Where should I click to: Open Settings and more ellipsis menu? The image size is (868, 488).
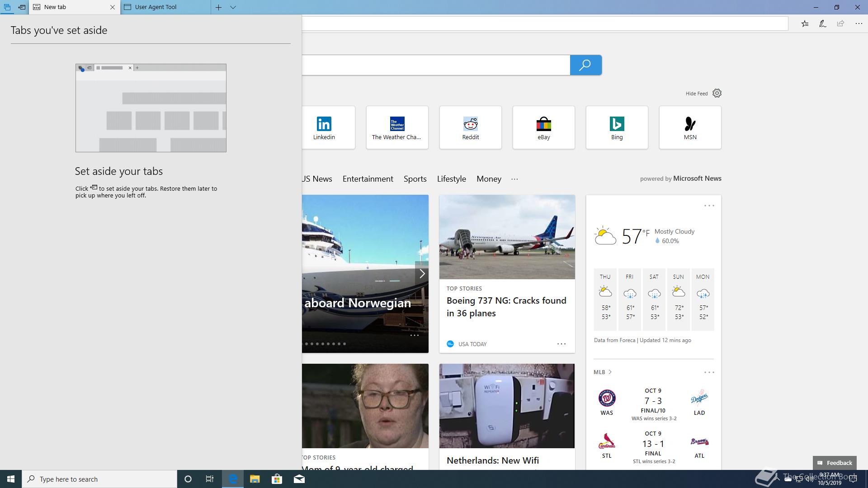point(859,23)
